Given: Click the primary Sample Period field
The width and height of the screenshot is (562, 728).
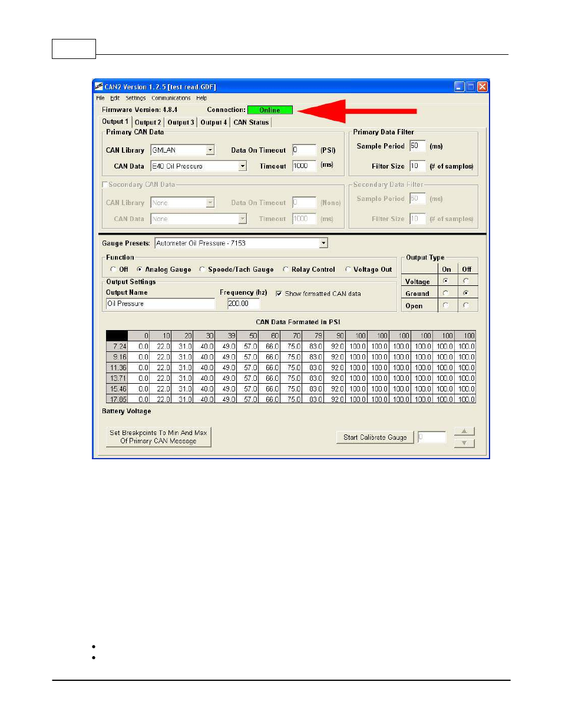Looking at the screenshot, I should pos(417,146).
